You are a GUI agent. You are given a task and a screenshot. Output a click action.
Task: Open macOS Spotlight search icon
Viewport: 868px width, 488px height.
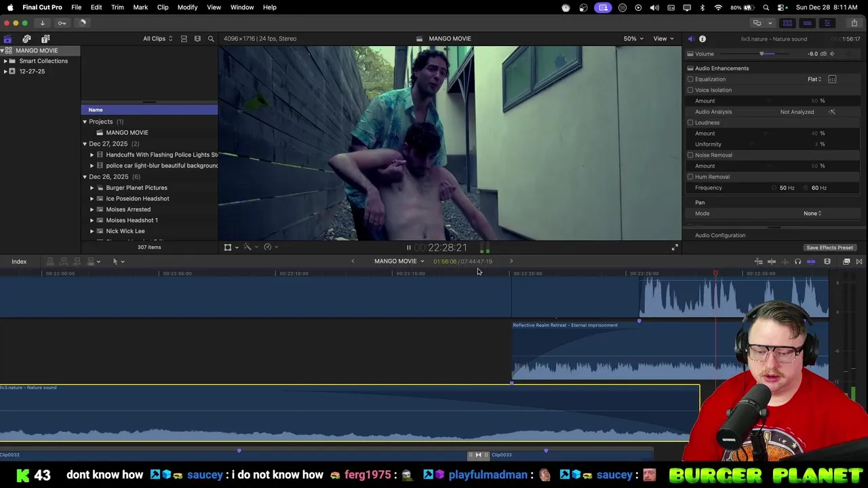(x=766, y=7)
